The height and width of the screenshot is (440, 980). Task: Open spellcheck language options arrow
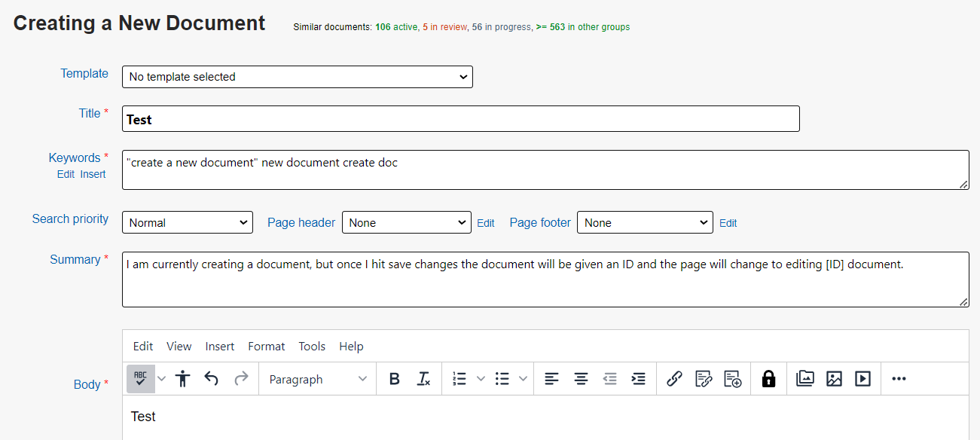161,379
